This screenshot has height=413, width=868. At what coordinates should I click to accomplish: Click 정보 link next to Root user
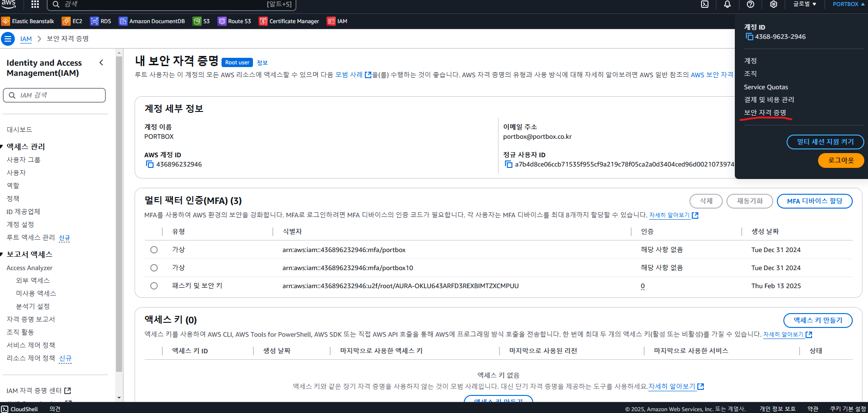(262, 63)
